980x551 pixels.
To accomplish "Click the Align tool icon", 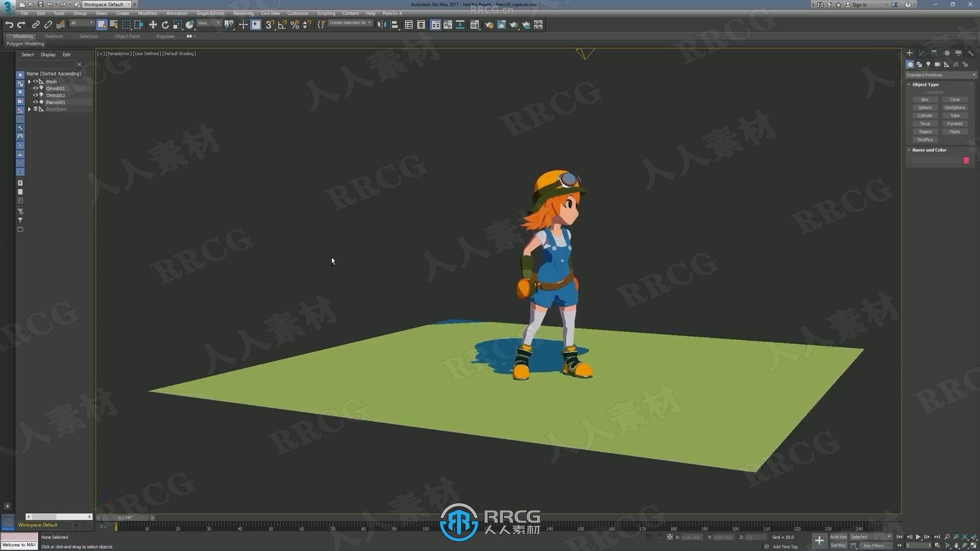I will [x=394, y=24].
